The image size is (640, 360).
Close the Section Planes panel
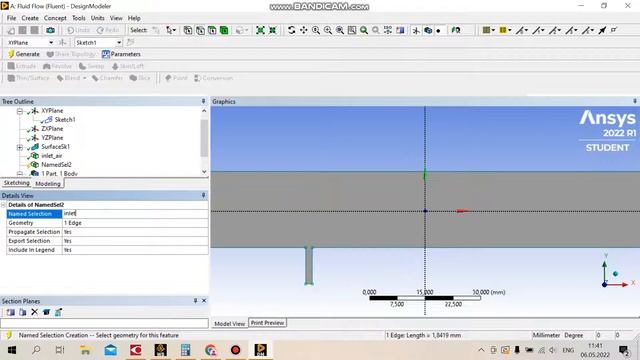click(204, 301)
